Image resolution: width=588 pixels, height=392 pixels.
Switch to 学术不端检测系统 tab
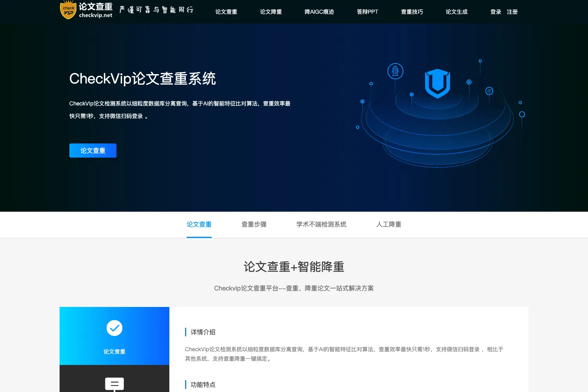(x=321, y=224)
